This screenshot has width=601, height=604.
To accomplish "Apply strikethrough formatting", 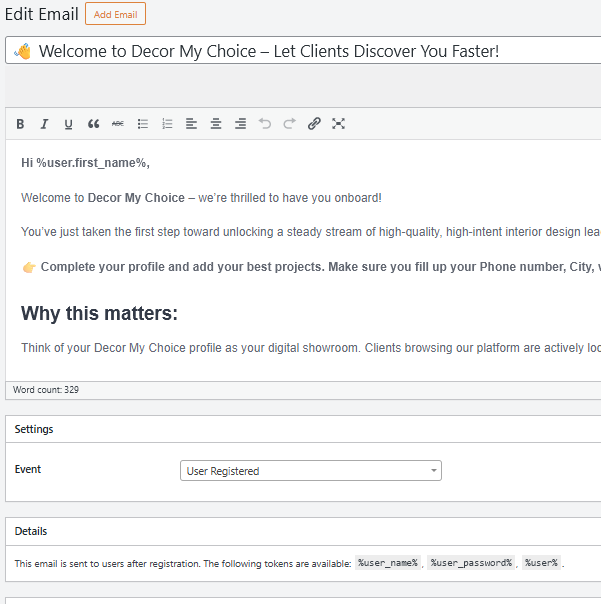I will point(118,124).
